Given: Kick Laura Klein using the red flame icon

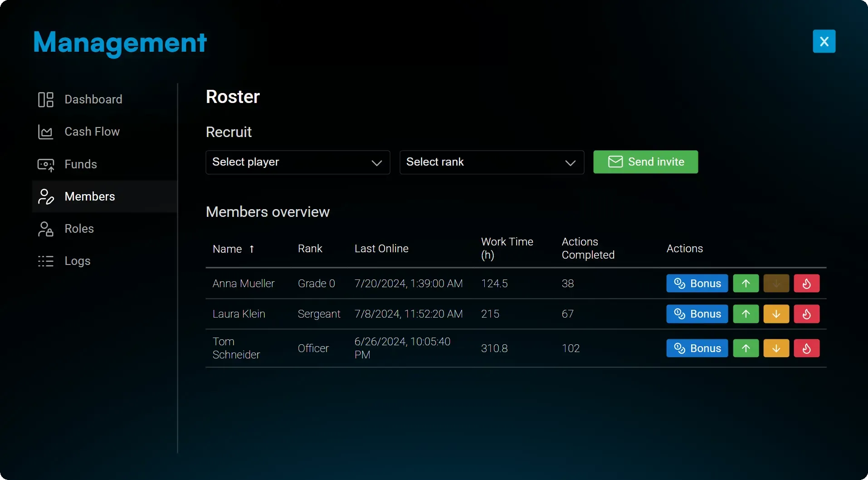Looking at the screenshot, I should tap(807, 313).
